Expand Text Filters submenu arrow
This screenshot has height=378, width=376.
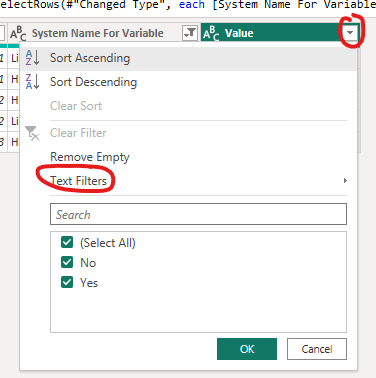pyautogui.click(x=345, y=181)
